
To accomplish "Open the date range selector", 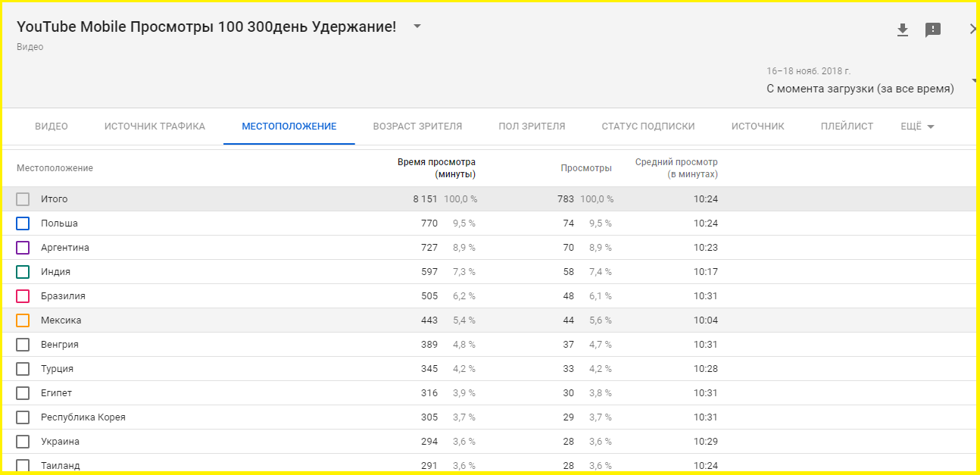I will point(870,81).
